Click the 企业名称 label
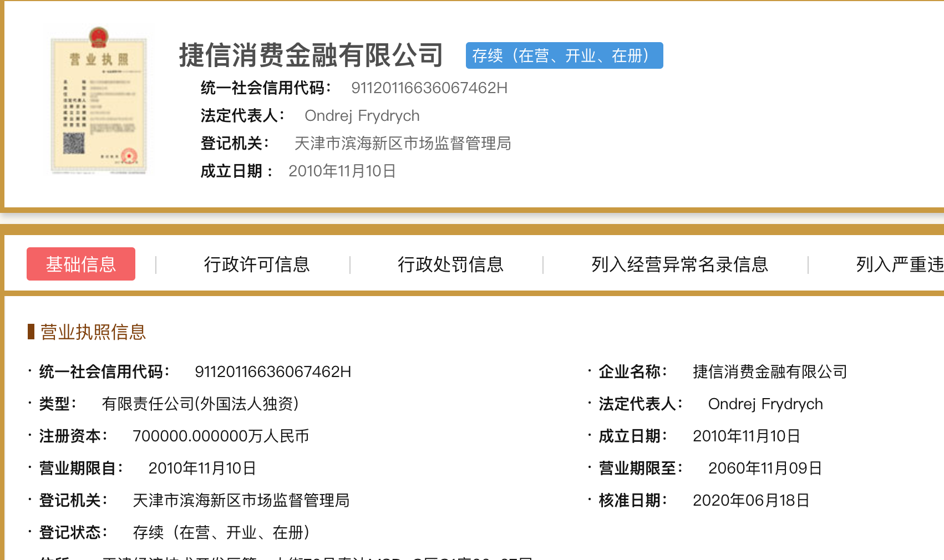 pos(632,371)
